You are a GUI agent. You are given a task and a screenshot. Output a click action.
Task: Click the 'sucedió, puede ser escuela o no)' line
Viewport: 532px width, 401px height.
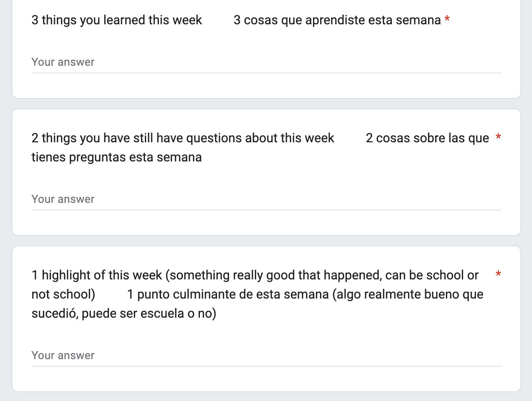[x=124, y=313]
